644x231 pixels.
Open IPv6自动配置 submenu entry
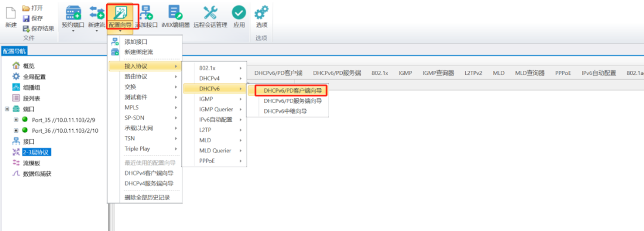(x=214, y=120)
